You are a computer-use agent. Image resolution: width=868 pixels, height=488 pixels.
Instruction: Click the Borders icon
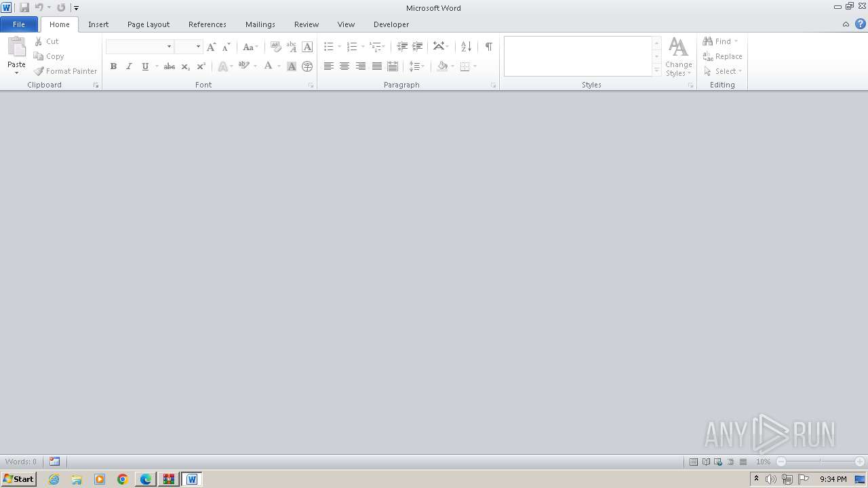point(465,66)
